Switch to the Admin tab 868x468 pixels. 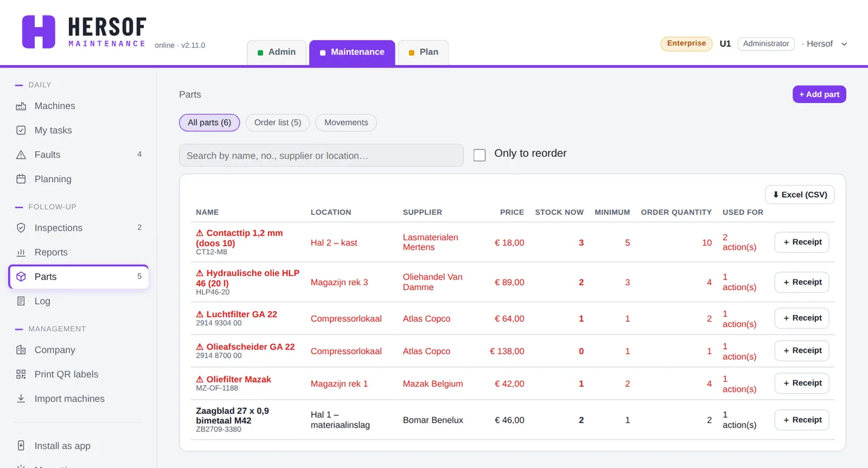click(277, 52)
